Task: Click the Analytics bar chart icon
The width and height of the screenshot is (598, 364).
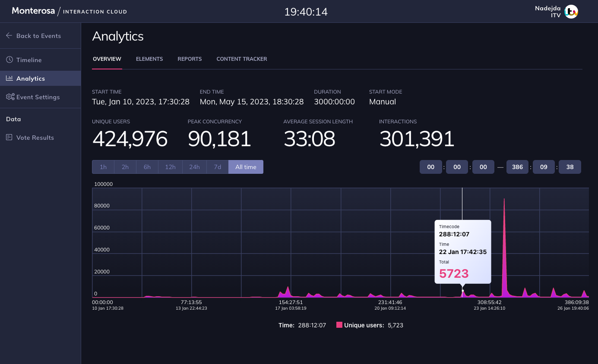Action: [9, 78]
